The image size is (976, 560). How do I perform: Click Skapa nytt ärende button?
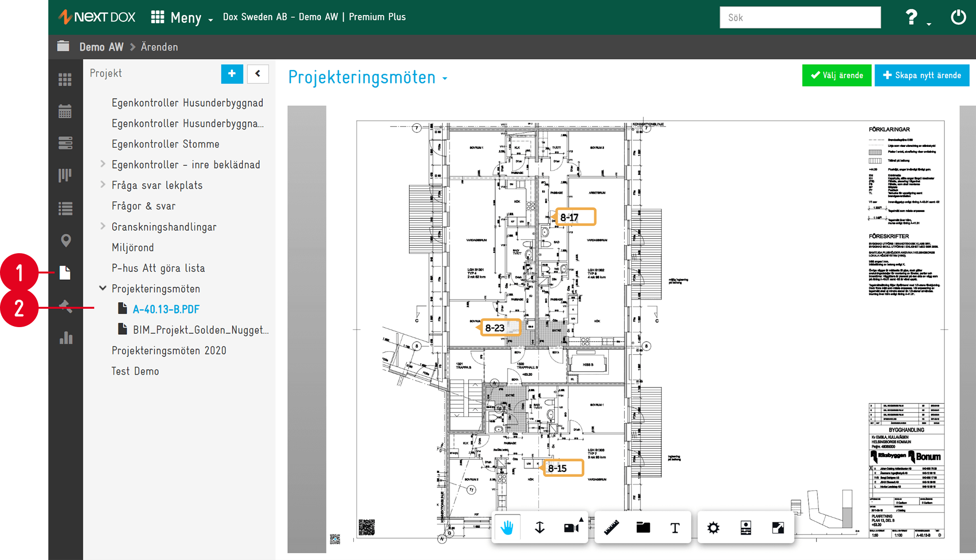(x=922, y=75)
